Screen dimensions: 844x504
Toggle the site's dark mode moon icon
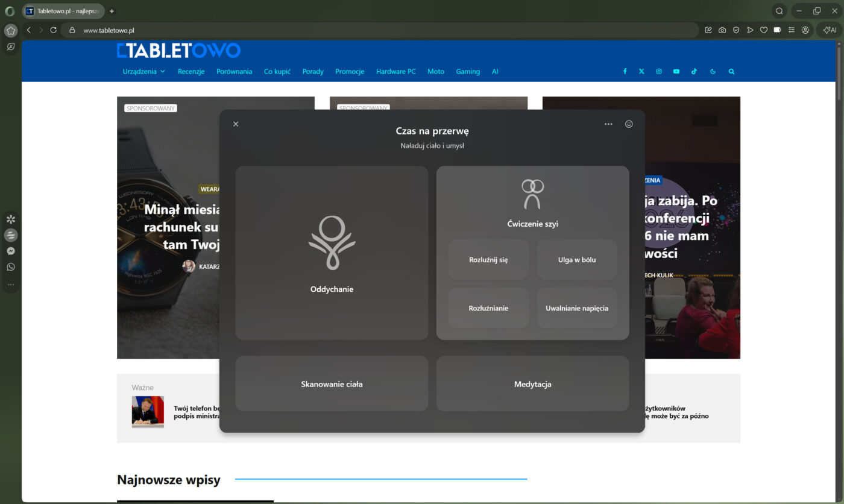pos(713,71)
